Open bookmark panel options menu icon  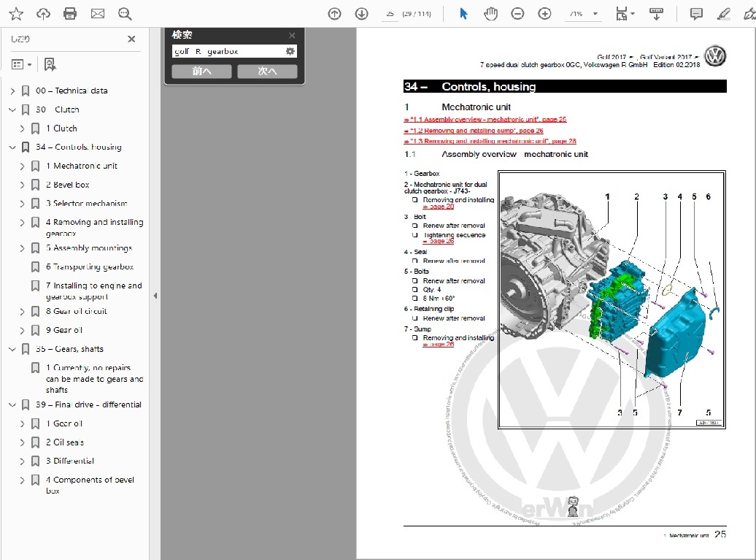(x=21, y=64)
